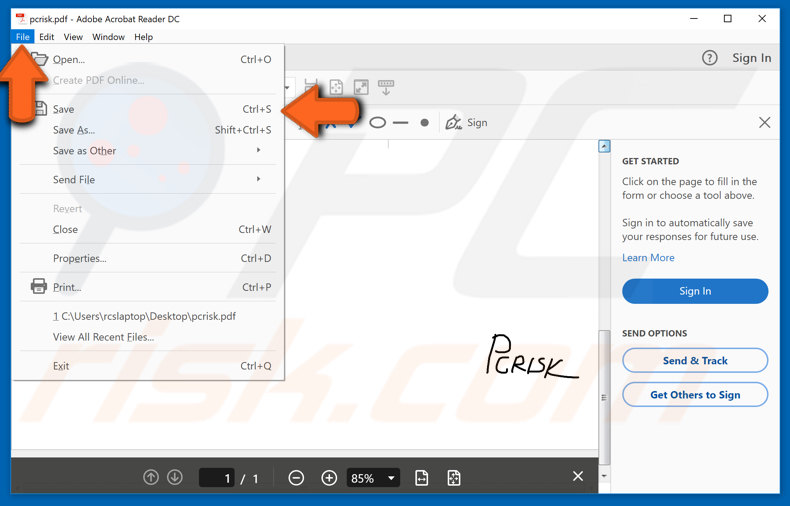Open the View menu
Screen dimensions: 790x506
[x=73, y=37]
